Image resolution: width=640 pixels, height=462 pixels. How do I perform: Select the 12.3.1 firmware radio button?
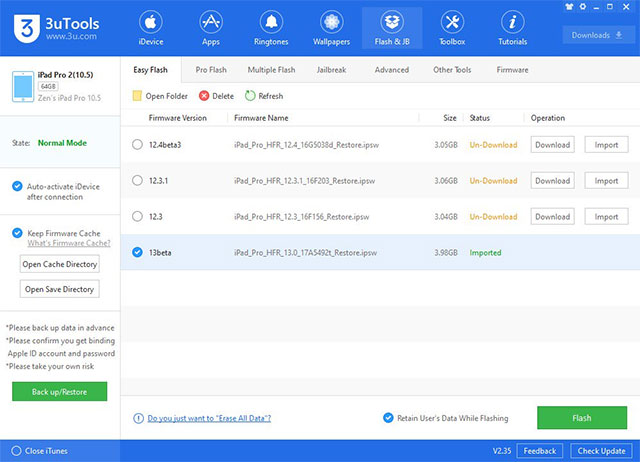137,181
